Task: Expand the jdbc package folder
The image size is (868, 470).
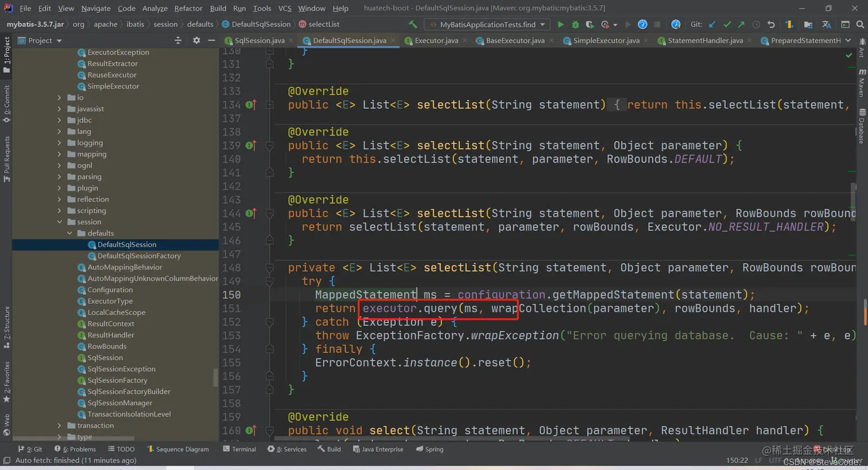Action: [x=59, y=120]
